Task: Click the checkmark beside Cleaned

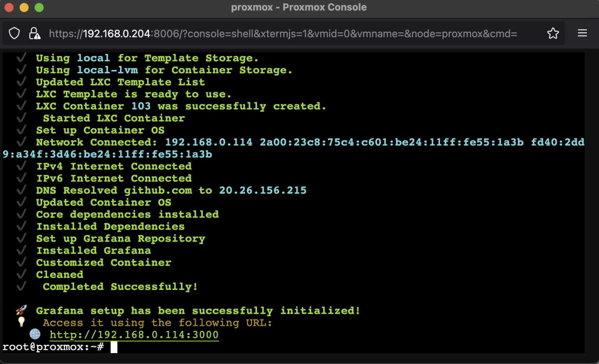Action: 21,274
